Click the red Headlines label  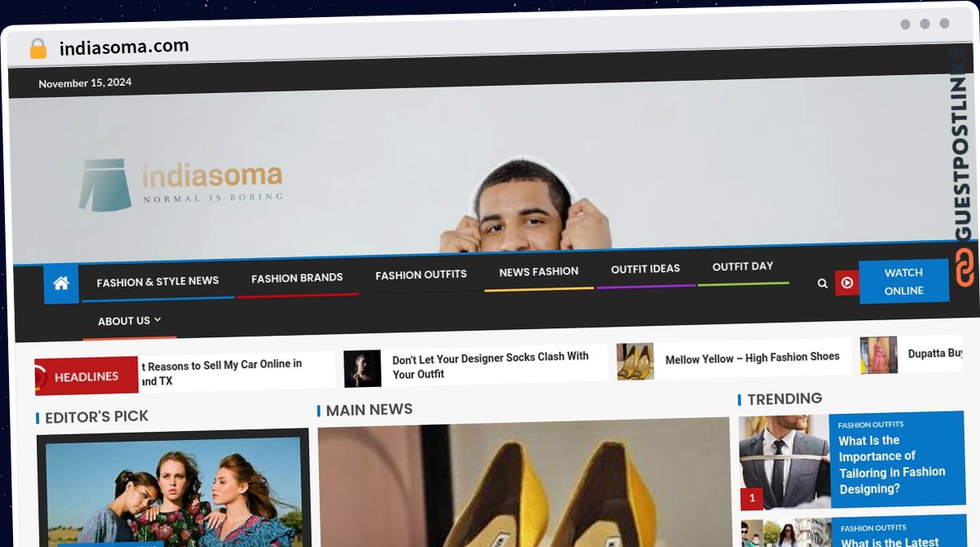(87, 376)
